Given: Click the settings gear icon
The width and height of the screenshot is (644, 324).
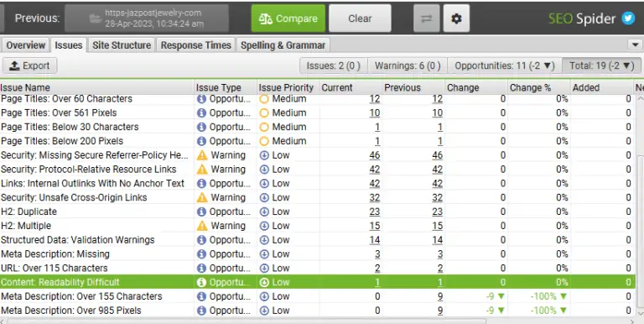Looking at the screenshot, I should point(456,18).
